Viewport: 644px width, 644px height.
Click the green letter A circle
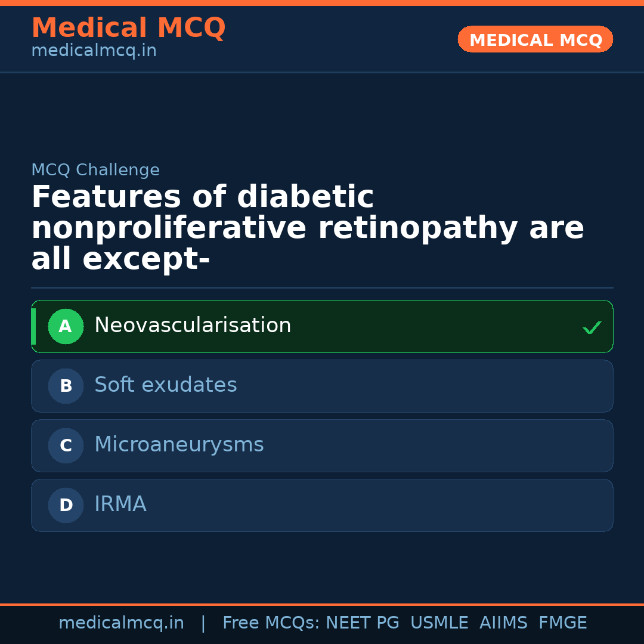pos(66,326)
